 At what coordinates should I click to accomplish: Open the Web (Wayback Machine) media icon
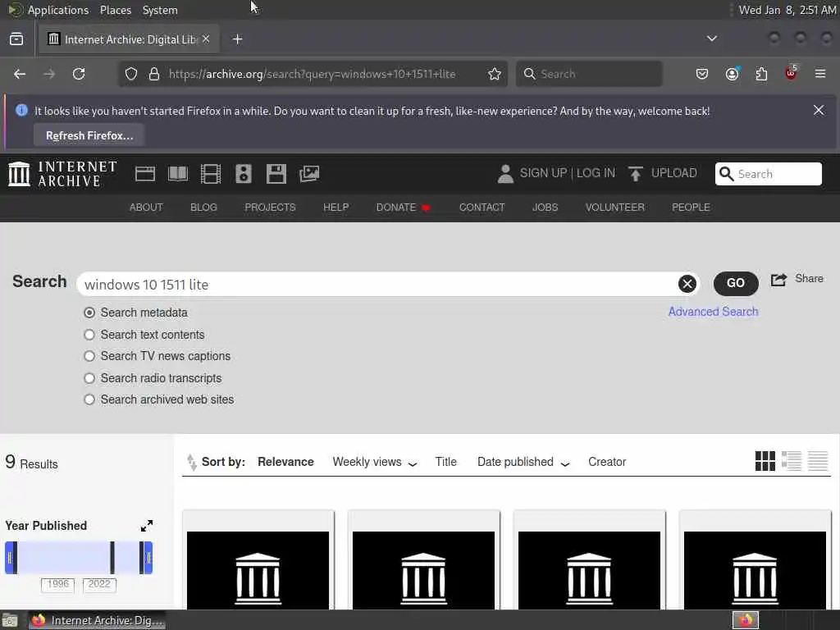[144, 174]
